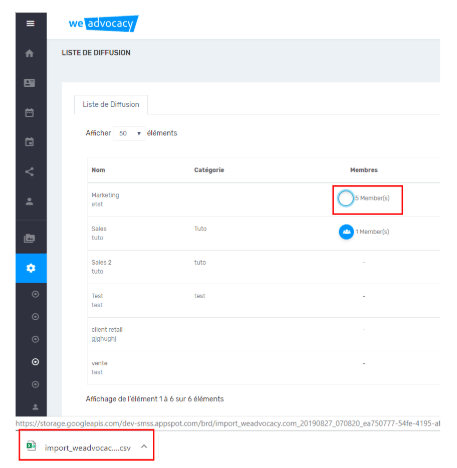Image resolution: width=457 pixels, height=468 pixels.
Task: Select the highlighted white radio submenu item
Action: (35, 362)
